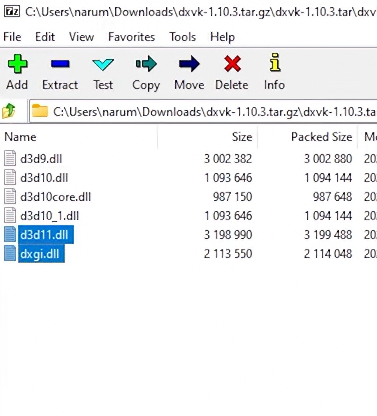377x416 pixels.
Task: Click the file icon beside d3d10_1.dll
Action: coord(10,215)
